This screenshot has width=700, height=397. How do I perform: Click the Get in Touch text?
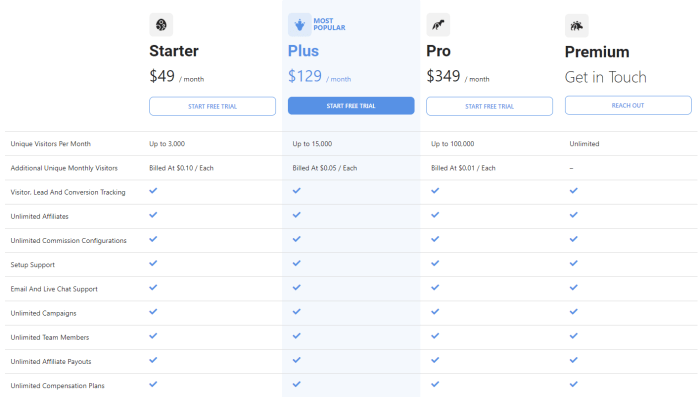605,77
